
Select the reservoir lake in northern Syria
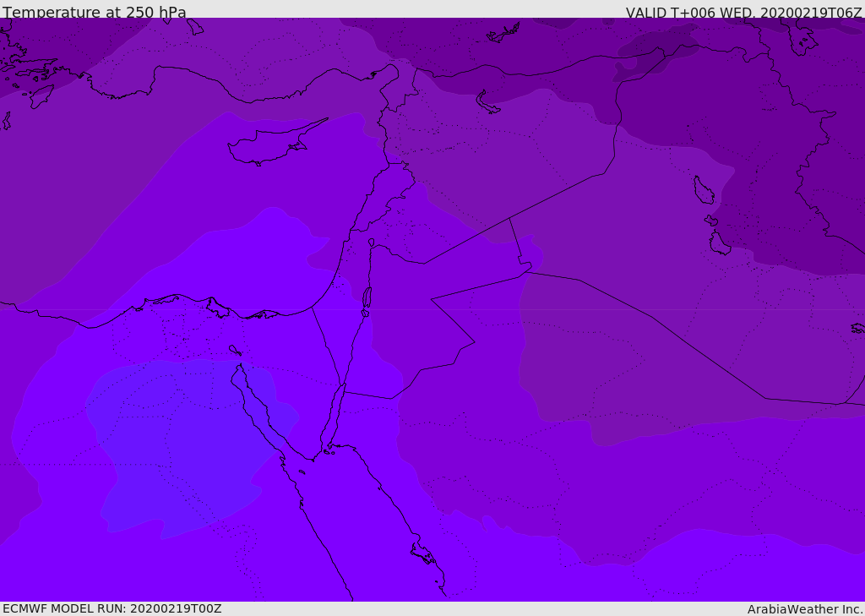tap(487, 103)
